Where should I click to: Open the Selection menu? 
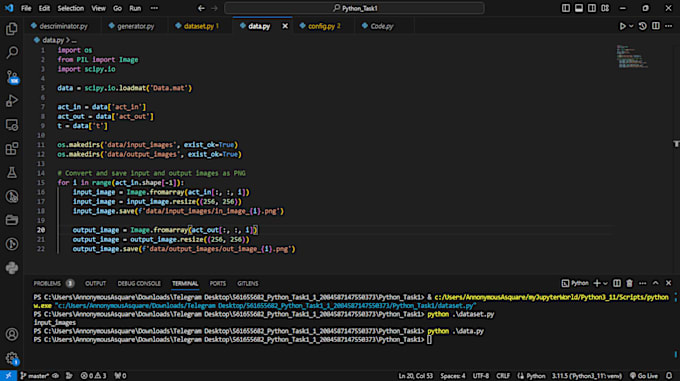(x=71, y=8)
